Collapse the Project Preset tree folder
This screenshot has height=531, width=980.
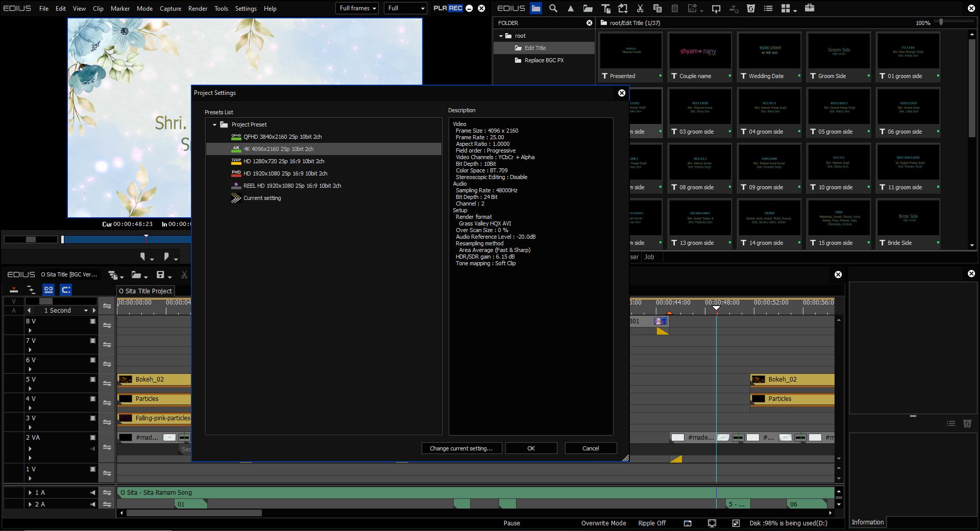point(215,124)
